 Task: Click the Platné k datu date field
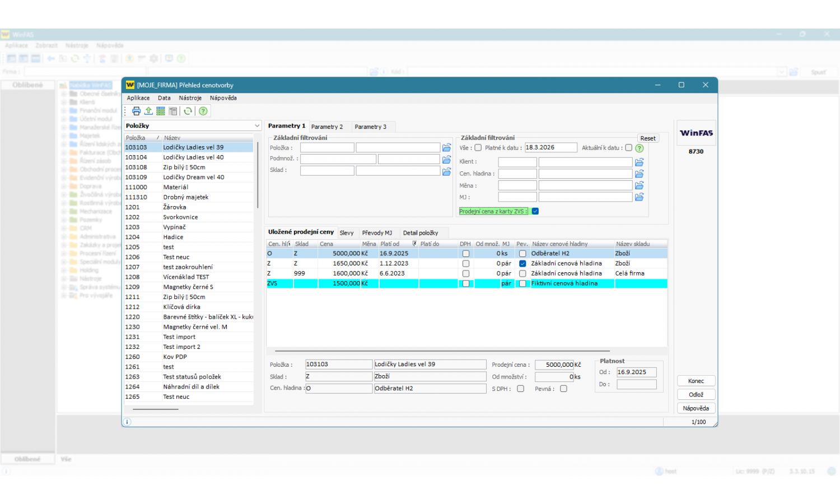pyautogui.click(x=550, y=148)
